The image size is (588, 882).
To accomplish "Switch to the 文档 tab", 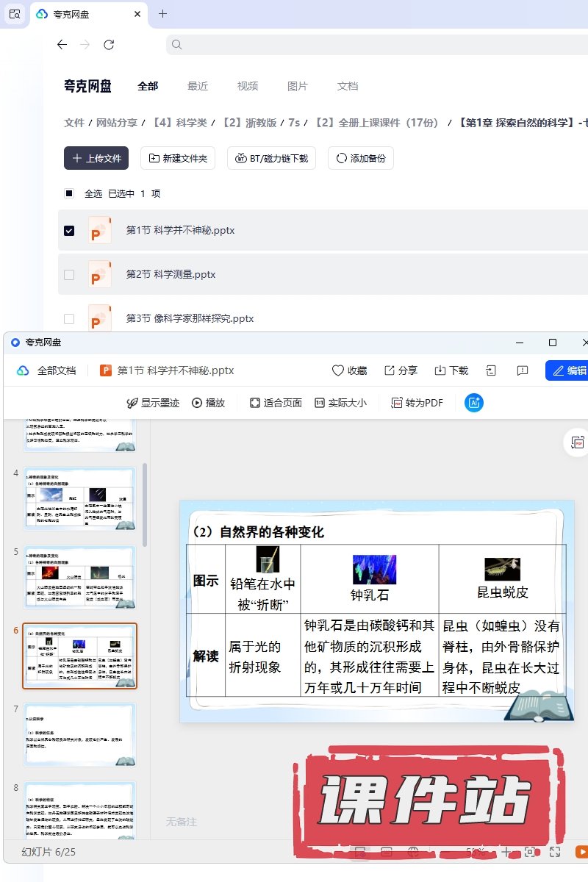I will (348, 86).
